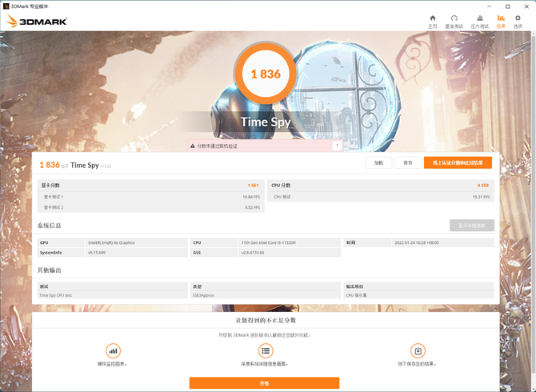Click the 10.84 FPS value

(x=251, y=197)
